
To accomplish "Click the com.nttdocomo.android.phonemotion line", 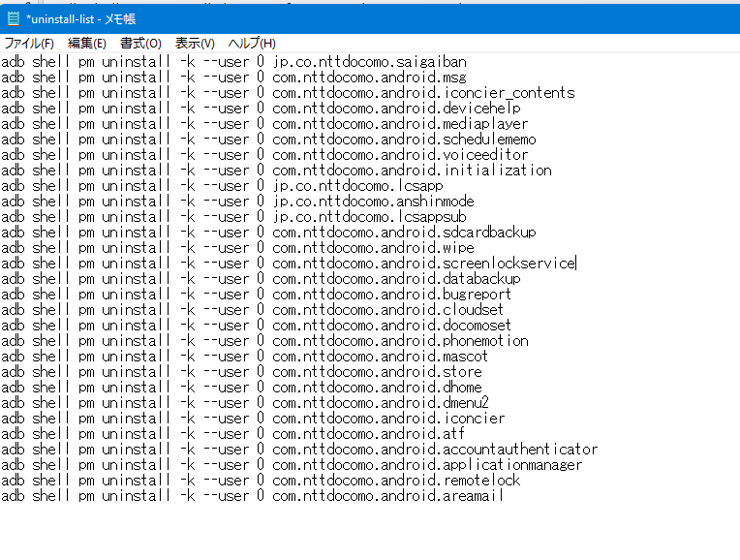I will (264, 341).
